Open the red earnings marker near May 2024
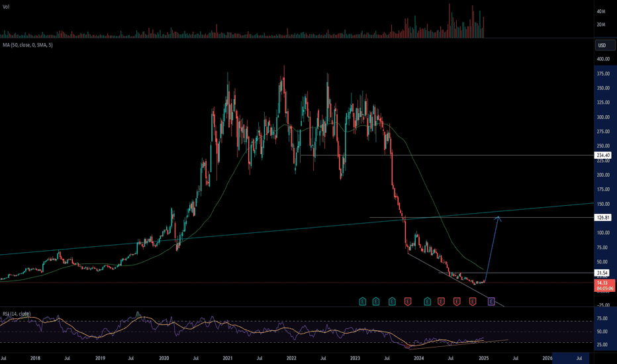This screenshot has width=617, height=364. [x=441, y=302]
